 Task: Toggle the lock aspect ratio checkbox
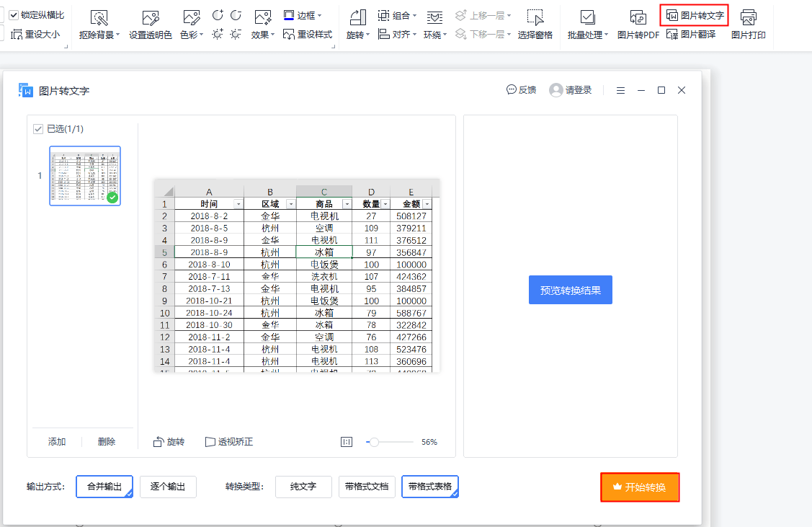coord(14,15)
